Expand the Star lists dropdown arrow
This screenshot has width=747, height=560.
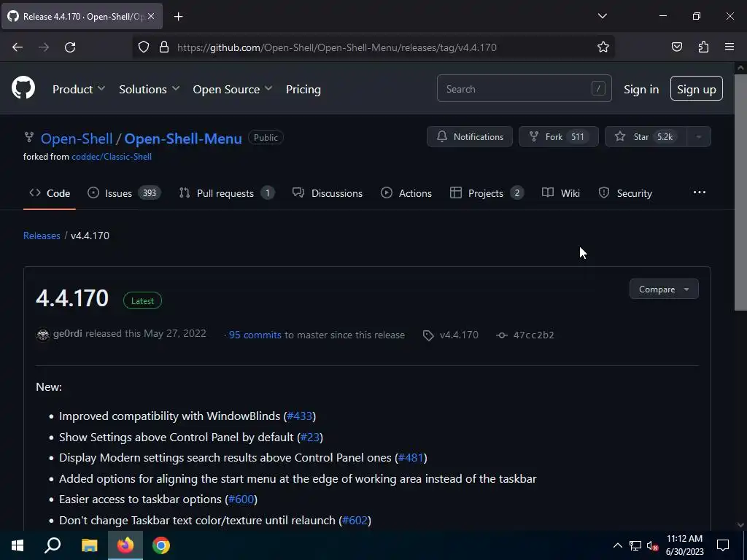tap(699, 136)
